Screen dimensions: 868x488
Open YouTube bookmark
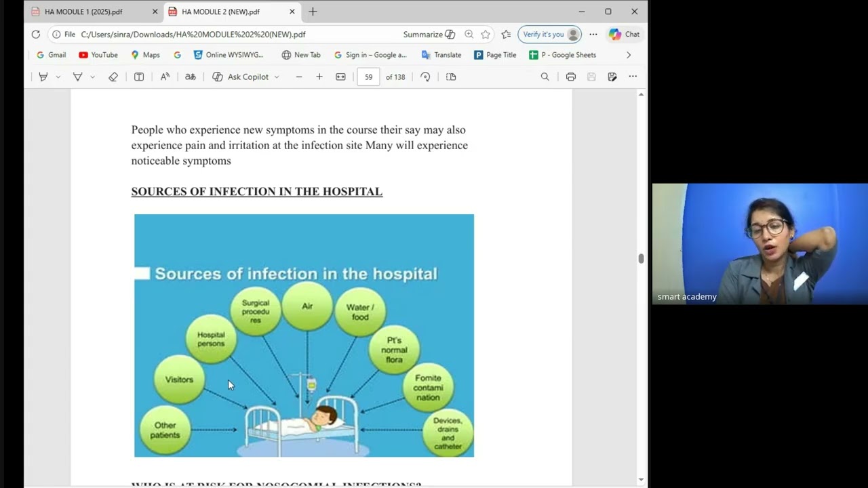point(98,55)
